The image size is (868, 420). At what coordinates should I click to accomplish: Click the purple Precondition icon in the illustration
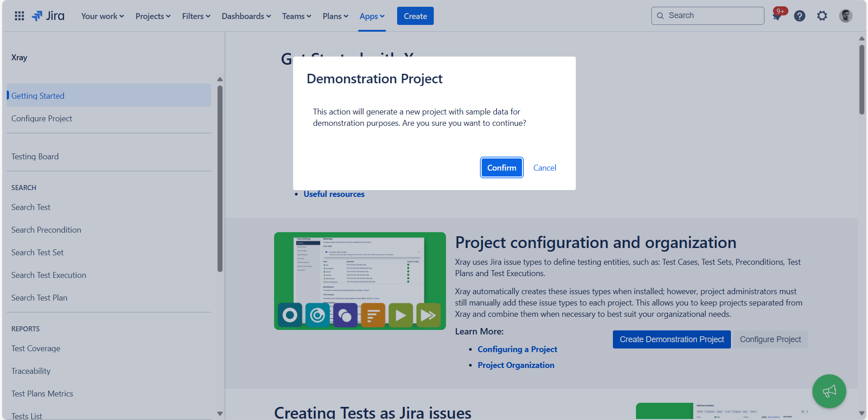pyautogui.click(x=345, y=315)
